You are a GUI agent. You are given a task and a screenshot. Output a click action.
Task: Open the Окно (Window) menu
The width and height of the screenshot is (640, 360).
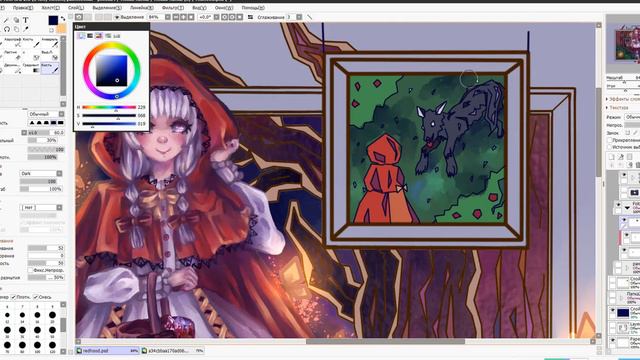coord(224,8)
